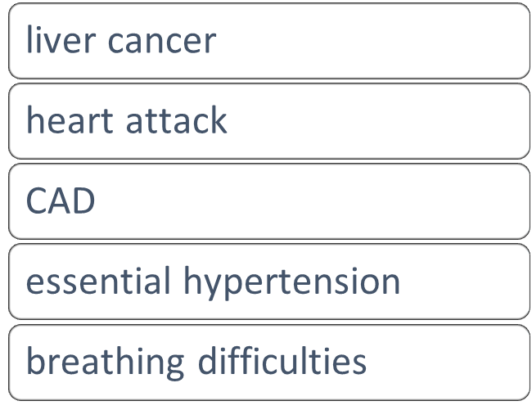
Task: Open the essential hypertension diagnosis box
Action: (268, 282)
